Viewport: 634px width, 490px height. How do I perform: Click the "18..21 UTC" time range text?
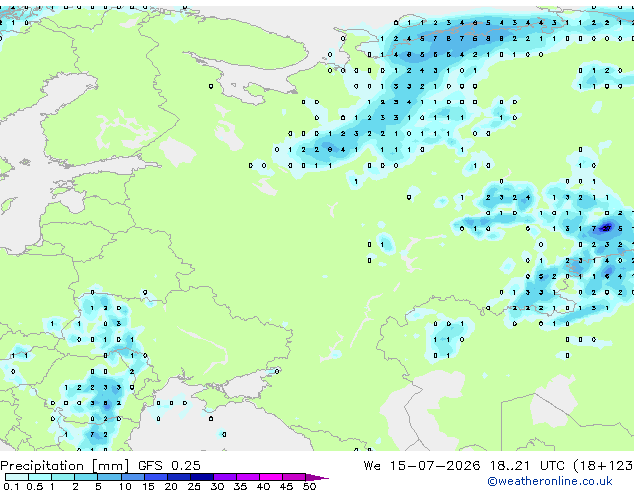(527, 466)
